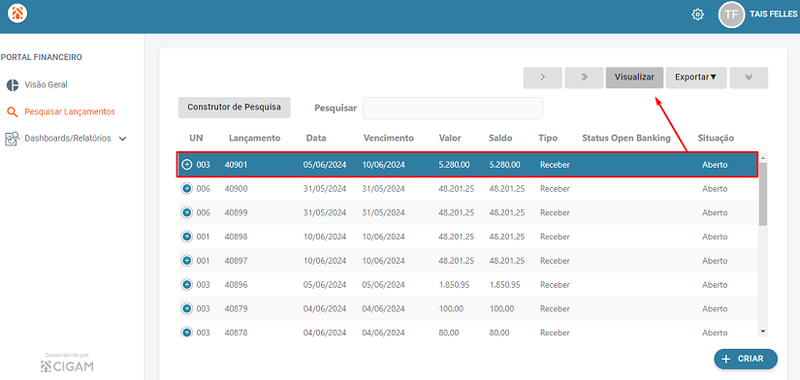The width and height of the screenshot is (800, 380).
Task: Click the scrollbar up arrow
Action: (763, 158)
